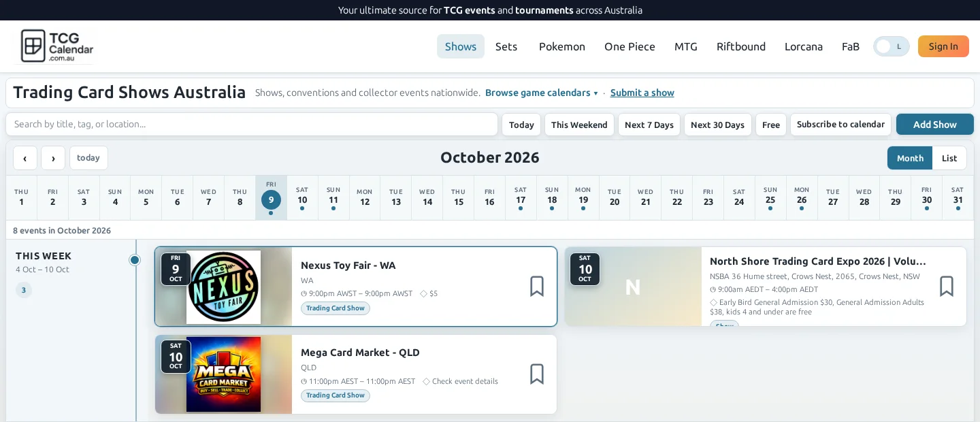The image size is (980, 422).
Task: Filter events by Today
Action: tap(521, 125)
